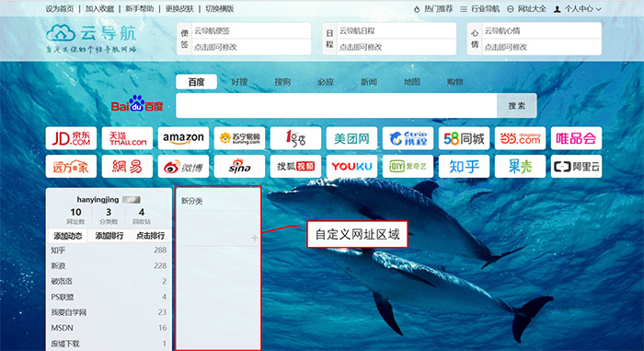Open the 行业导航 menu

click(x=479, y=8)
